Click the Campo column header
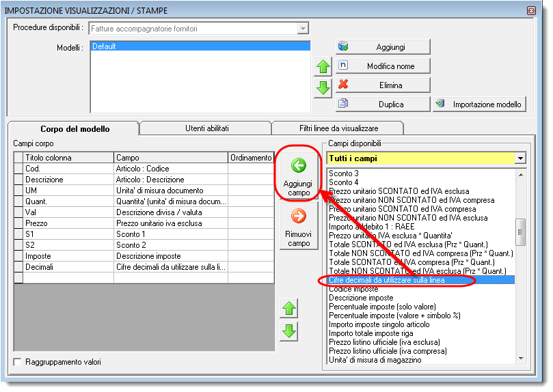The height and width of the screenshot is (392, 553). pos(171,158)
